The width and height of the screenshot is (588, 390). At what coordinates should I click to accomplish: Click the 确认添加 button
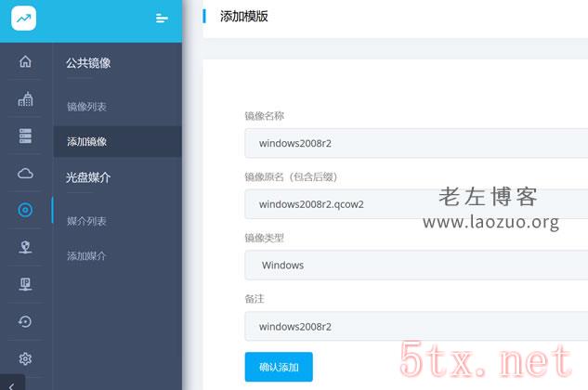tap(279, 367)
